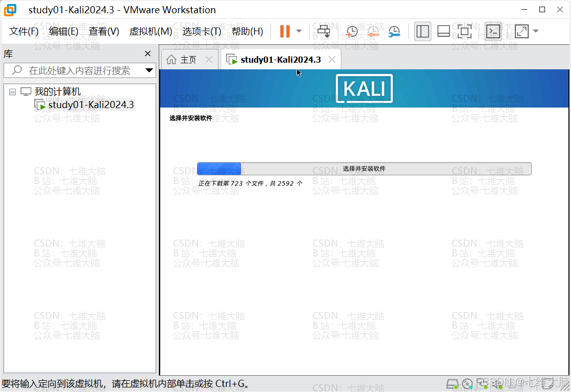This screenshot has height=392, width=571.
Task: Click the sound card status icon
Action: tap(496, 384)
